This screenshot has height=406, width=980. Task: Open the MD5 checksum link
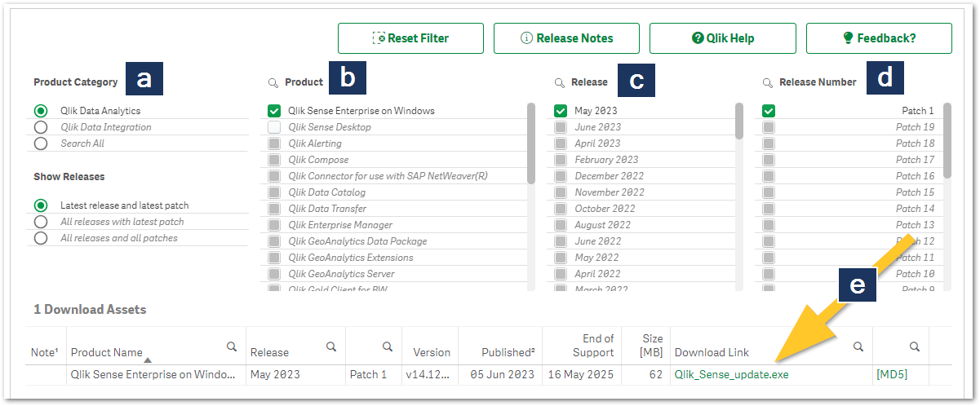click(x=892, y=374)
